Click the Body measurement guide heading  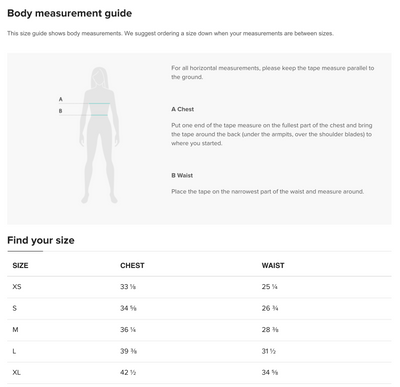point(69,13)
